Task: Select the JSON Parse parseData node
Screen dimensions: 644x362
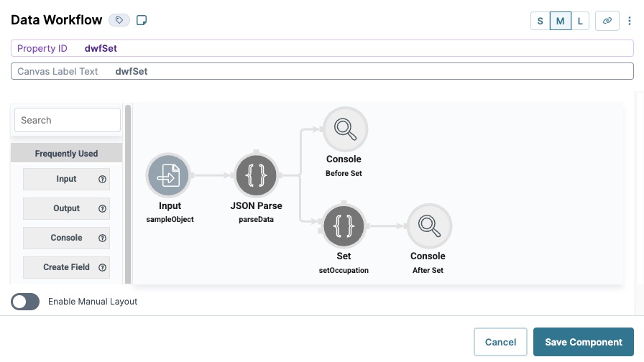Action: coord(257,175)
